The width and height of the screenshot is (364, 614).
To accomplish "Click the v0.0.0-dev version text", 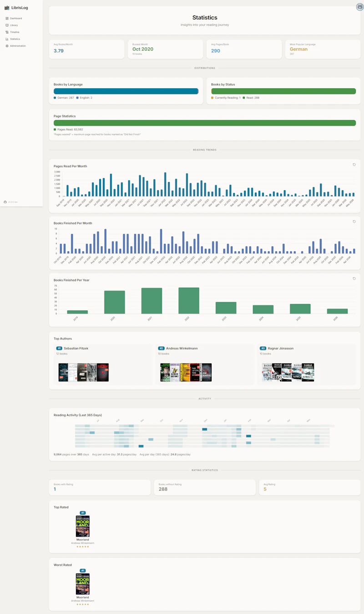I will pyautogui.click(x=13, y=202).
